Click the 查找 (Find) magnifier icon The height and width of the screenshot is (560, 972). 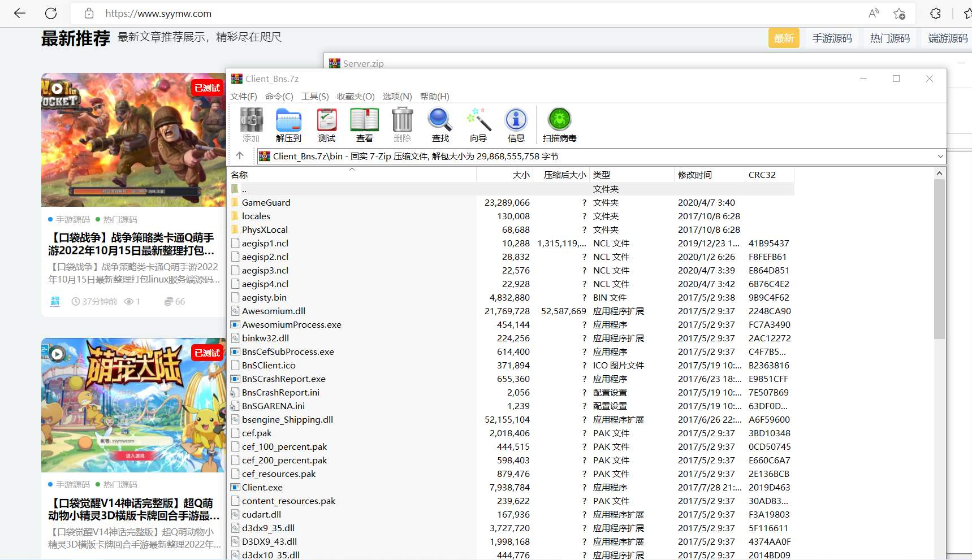pyautogui.click(x=440, y=125)
